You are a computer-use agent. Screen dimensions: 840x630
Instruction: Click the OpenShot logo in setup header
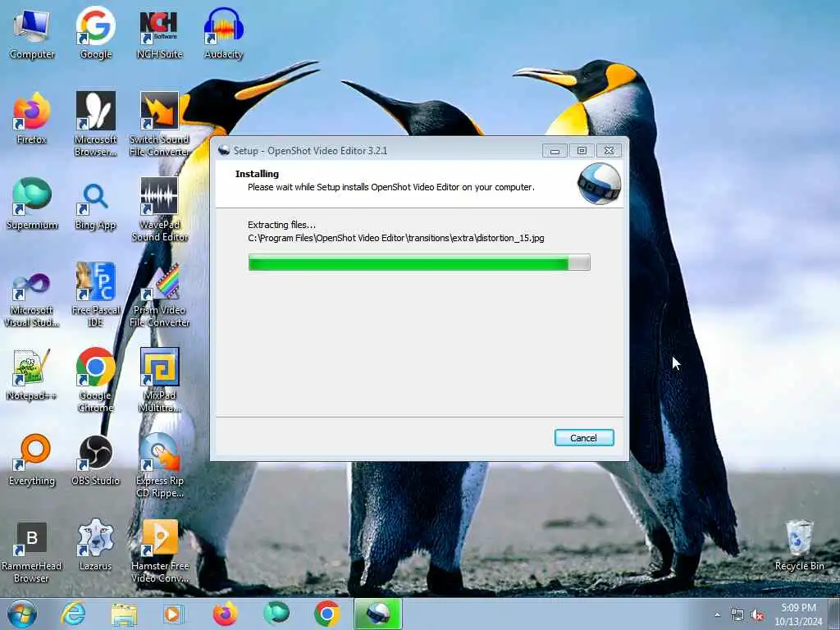(x=600, y=184)
